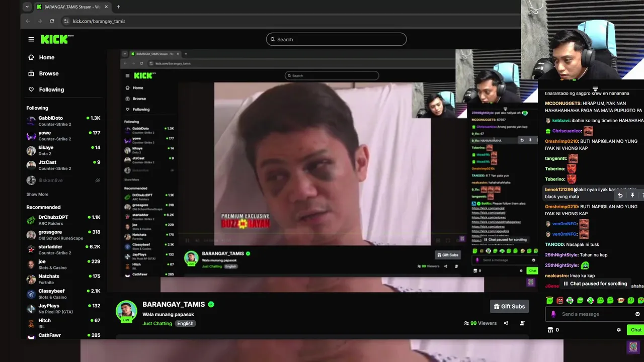Click tangenntt username in chat

pos(556,158)
